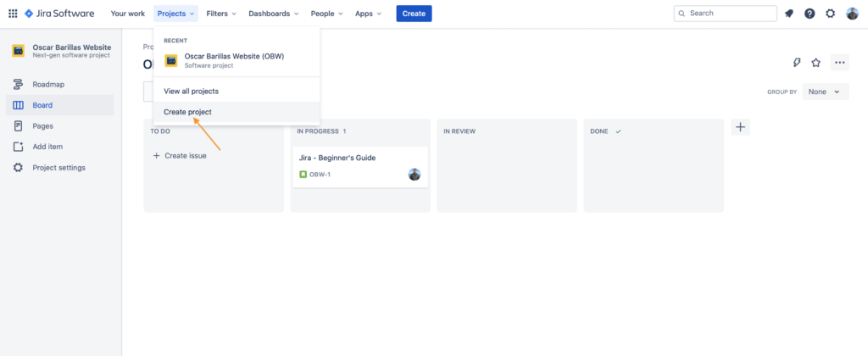This screenshot has width=868, height=356.
Task: Click the OBW-1 issue key
Action: tap(320, 175)
